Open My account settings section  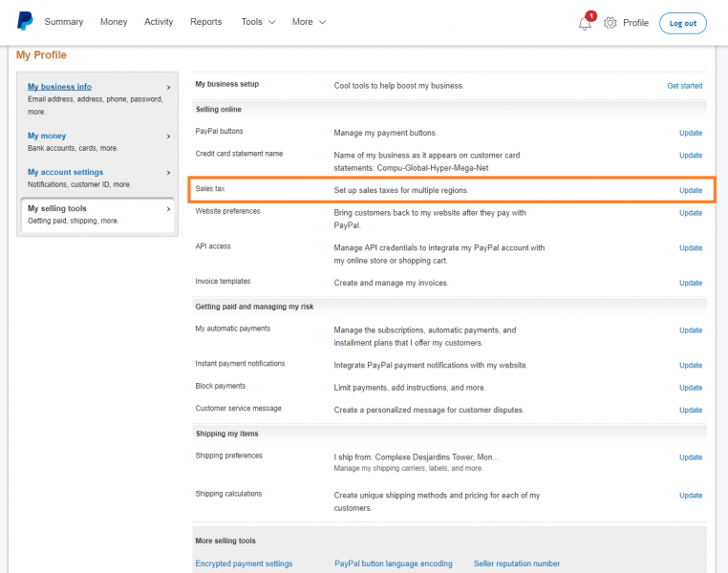point(66,172)
